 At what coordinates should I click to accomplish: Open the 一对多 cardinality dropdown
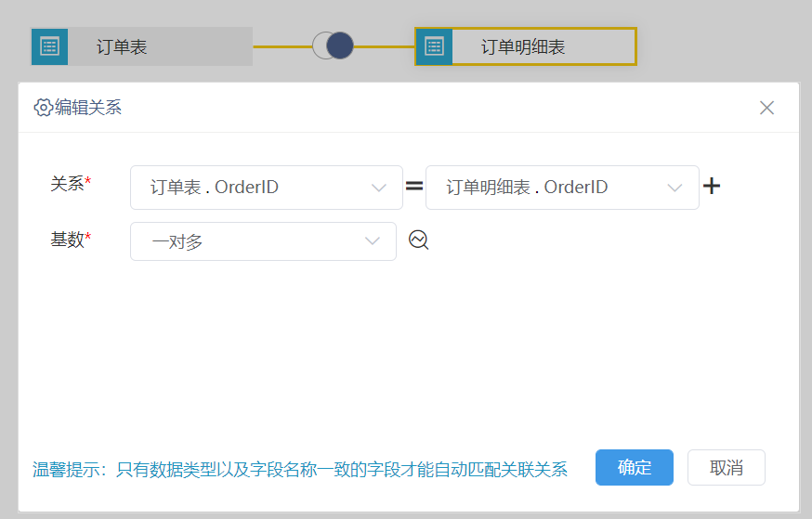point(263,241)
